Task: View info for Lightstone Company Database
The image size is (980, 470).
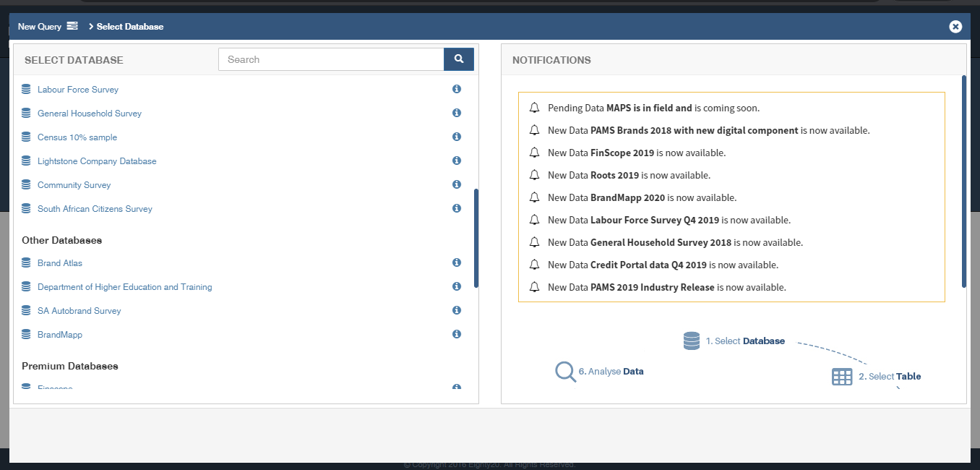Action: click(457, 161)
